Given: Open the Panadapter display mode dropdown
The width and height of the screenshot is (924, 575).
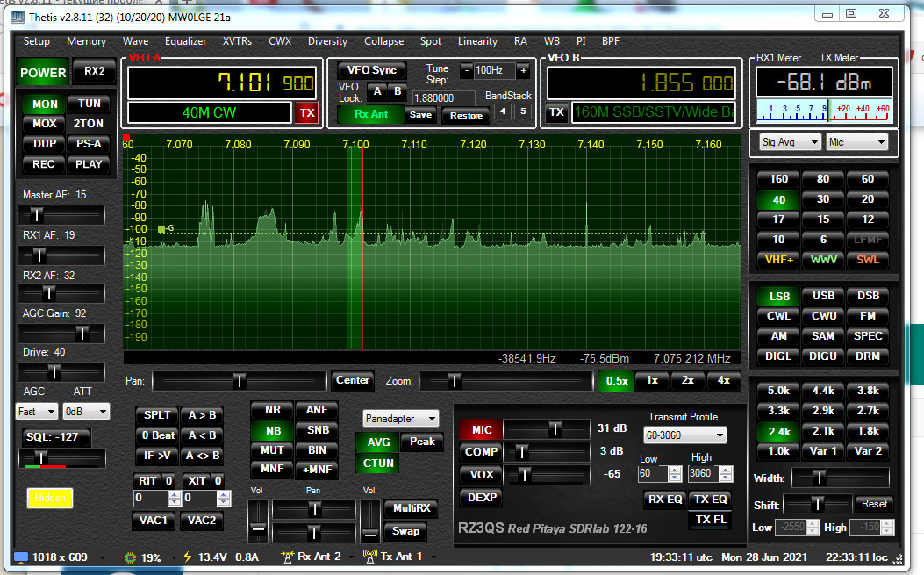Looking at the screenshot, I should [x=401, y=419].
